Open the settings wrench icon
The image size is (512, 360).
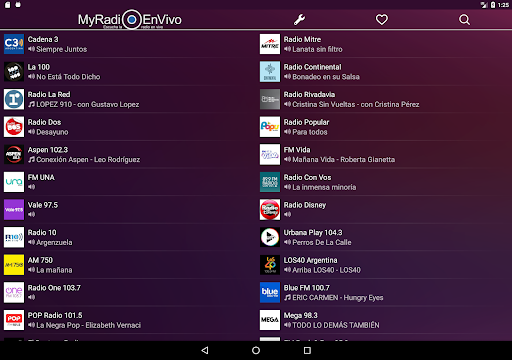pyautogui.click(x=299, y=20)
